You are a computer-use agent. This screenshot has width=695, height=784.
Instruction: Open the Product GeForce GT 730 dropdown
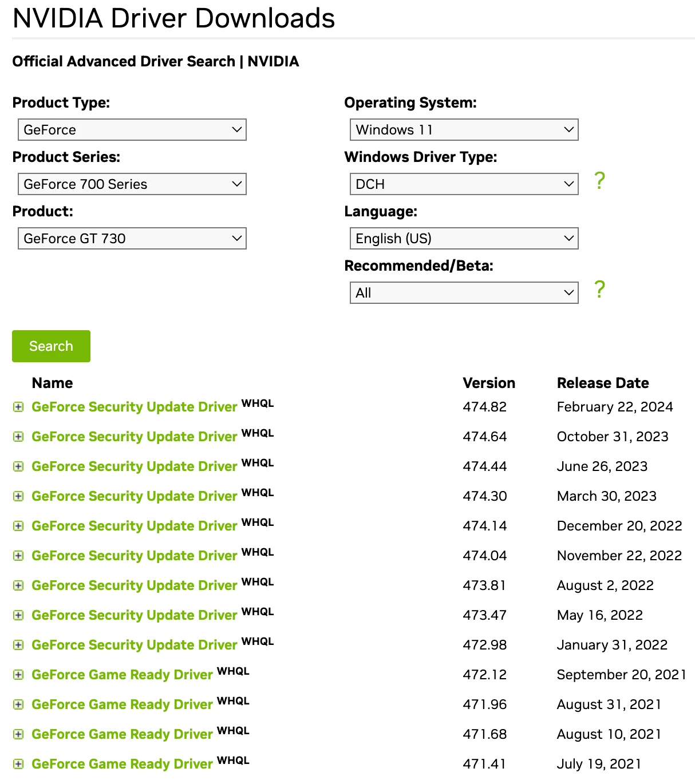[x=132, y=239]
